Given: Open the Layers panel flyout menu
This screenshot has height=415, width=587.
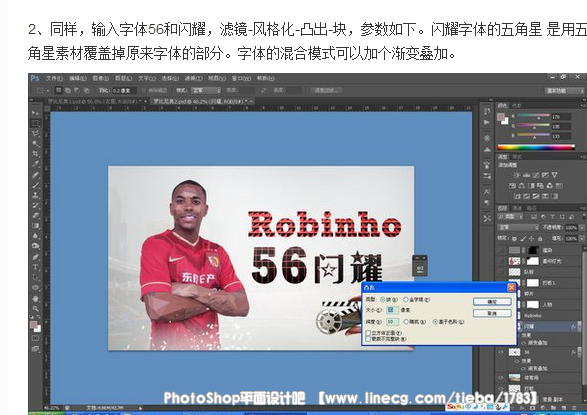Looking at the screenshot, I should click(583, 208).
